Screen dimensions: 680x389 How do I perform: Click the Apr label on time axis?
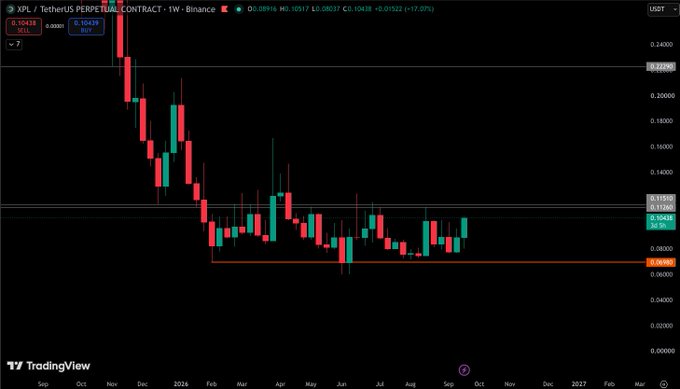click(280, 384)
